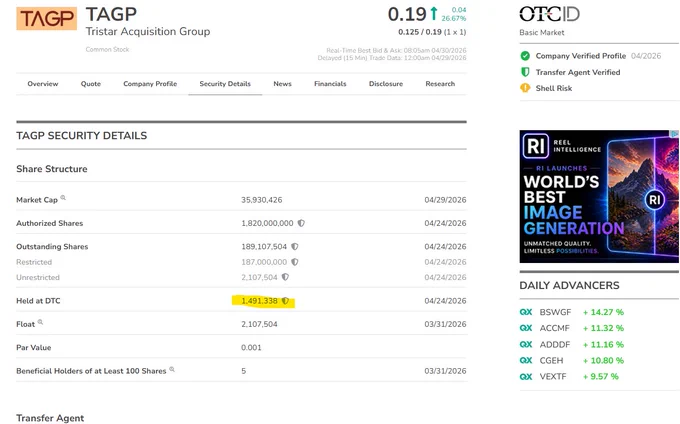The image size is (680, 424).
Task: Click the Authorized Shares value 1,820,000,000
Action: click(x=267, y=223)
